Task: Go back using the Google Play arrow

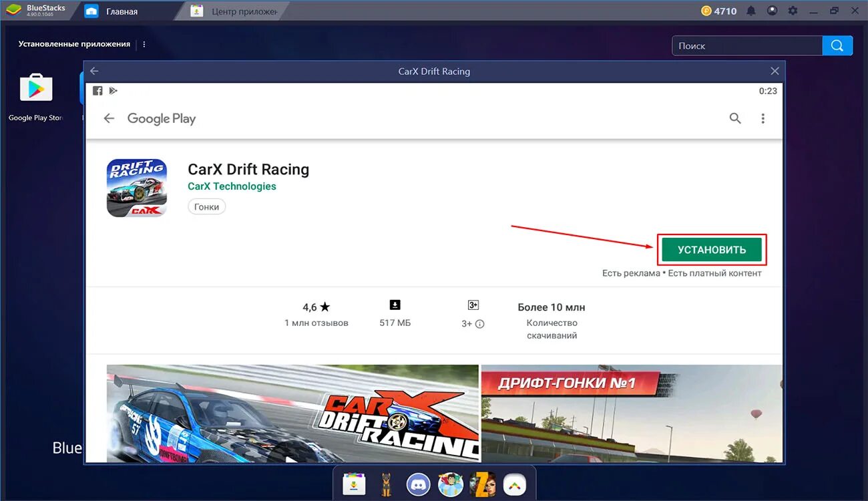Action: click(109, 118)
